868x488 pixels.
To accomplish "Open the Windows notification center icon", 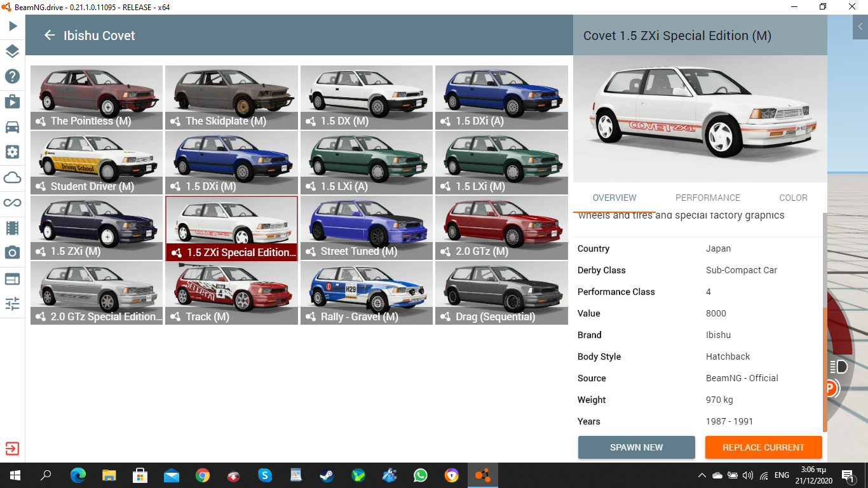I will pos(848,475).
